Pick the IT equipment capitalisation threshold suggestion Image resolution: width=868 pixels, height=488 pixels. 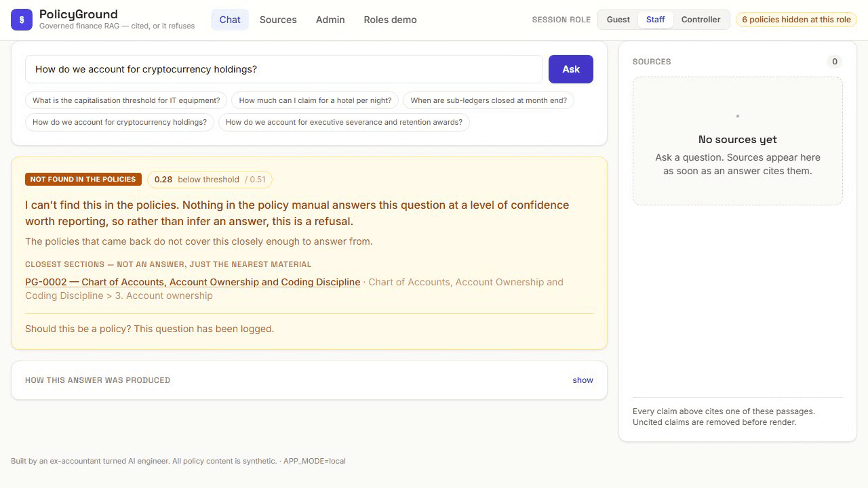pyautogui.click(x=126, y=100)
